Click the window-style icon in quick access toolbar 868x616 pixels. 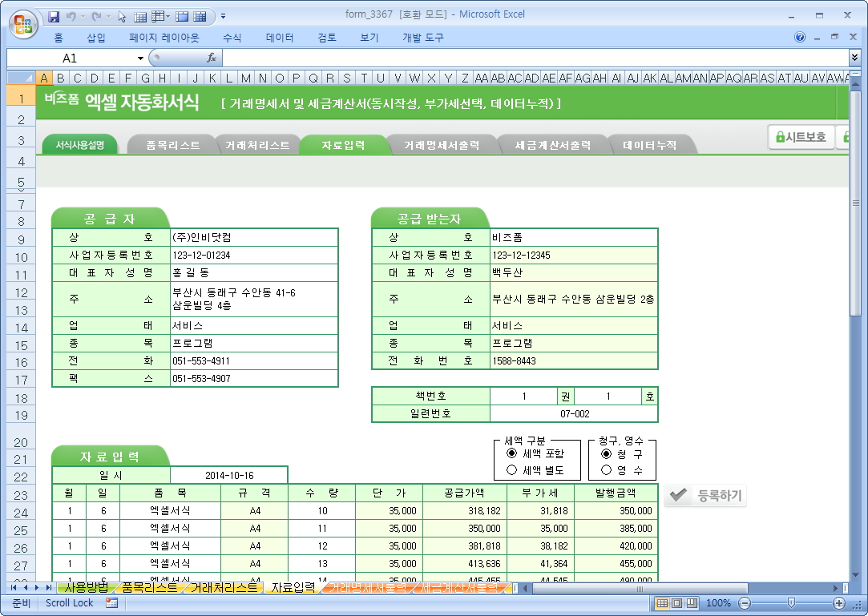pos(182,17)
